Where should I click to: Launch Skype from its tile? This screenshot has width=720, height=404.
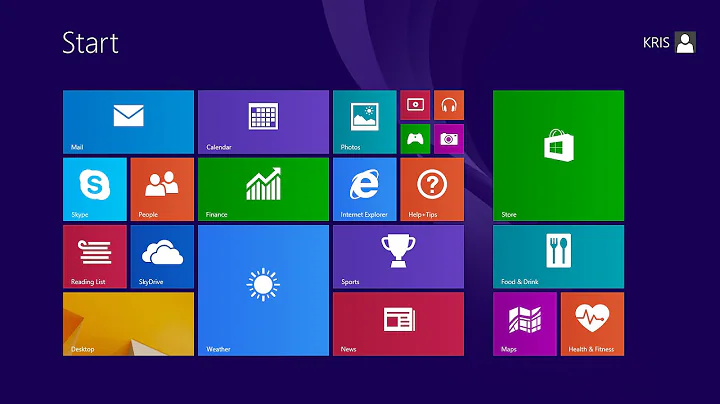[x=95, y=189]
